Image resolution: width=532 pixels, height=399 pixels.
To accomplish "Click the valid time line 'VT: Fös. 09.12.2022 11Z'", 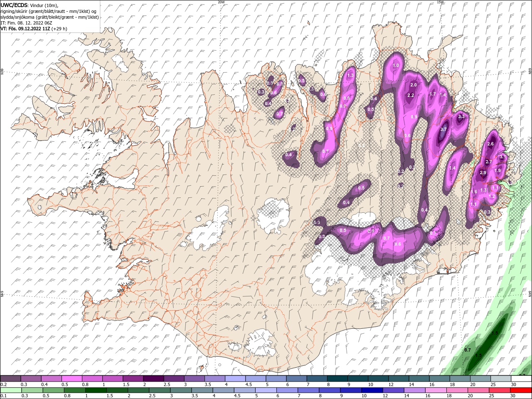I will [x=25, y=29].
